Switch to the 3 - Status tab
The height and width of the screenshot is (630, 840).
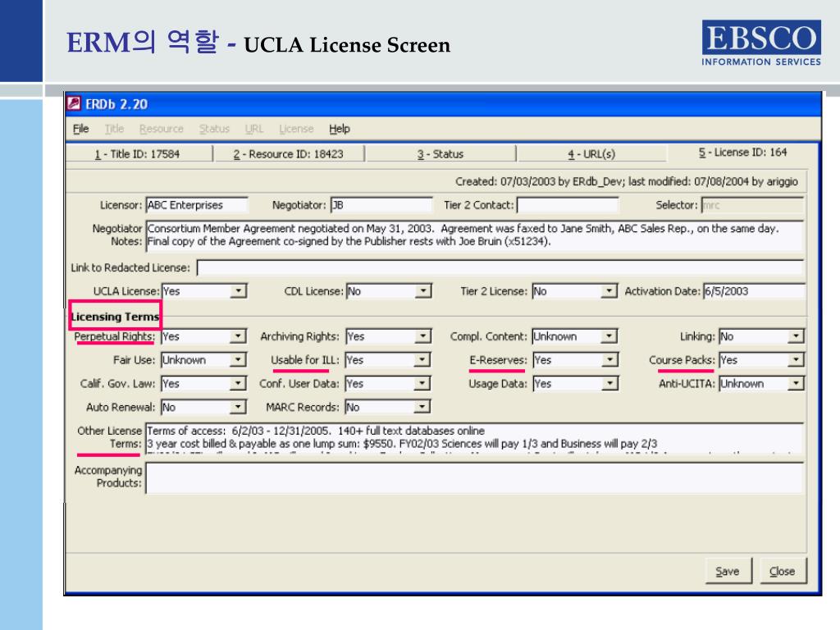point(441,153)
